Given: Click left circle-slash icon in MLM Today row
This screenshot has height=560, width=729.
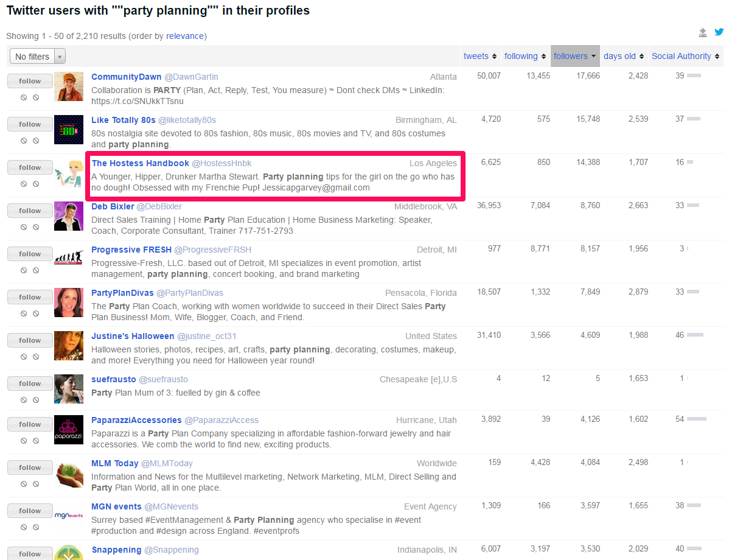Looking at the screenshot, I should [x=24, y=484].
